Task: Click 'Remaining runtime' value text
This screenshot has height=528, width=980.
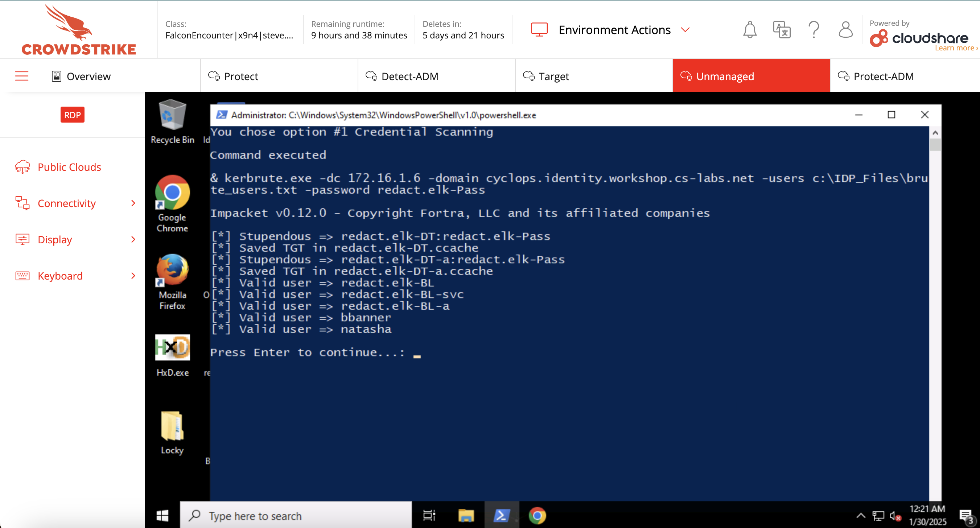Action: click(359, 36)
